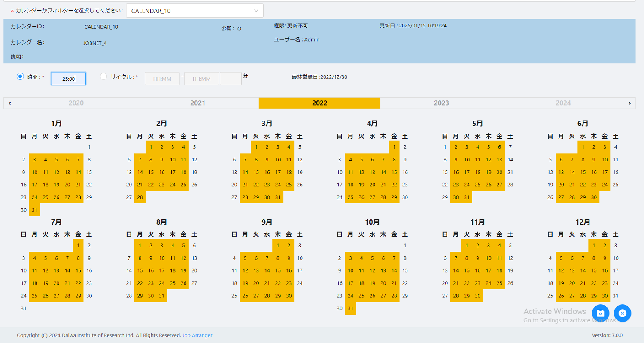Open the Job Arranger link
The image size is (644, 343).
(197, 335)
